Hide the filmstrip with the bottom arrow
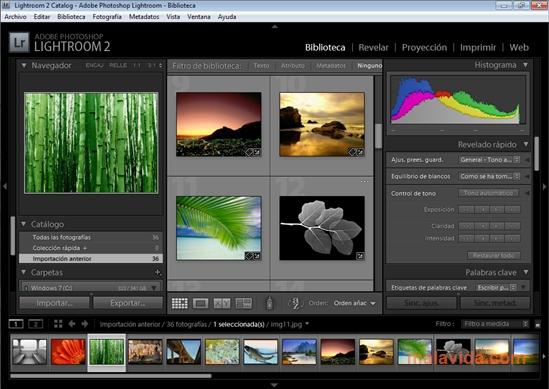Screen dimensions: 549x389 pyautogui.click(x=275, y=385)
